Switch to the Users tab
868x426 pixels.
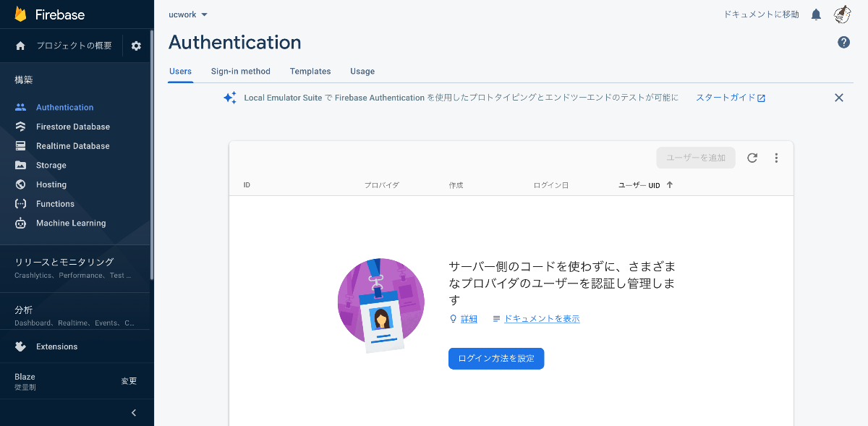[180, 72]
